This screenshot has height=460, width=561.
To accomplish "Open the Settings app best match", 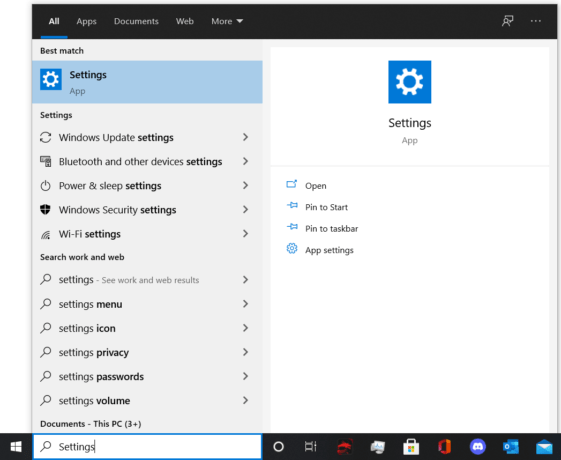I will pos(147,82).
